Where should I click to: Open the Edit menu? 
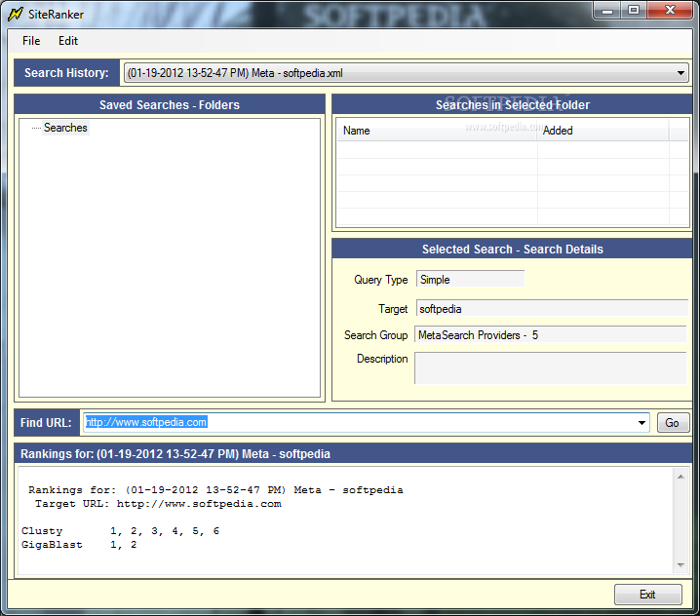(68, 41)
